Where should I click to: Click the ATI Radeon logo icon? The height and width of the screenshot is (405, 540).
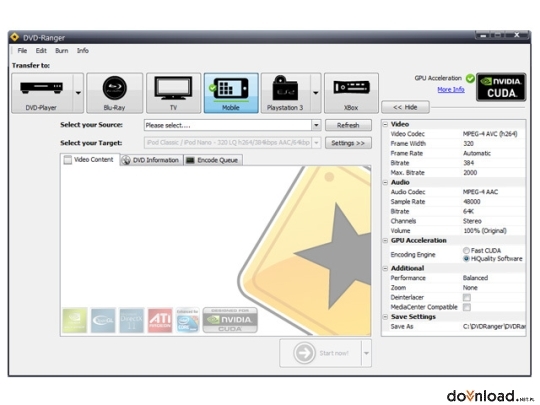coord(160,320)
